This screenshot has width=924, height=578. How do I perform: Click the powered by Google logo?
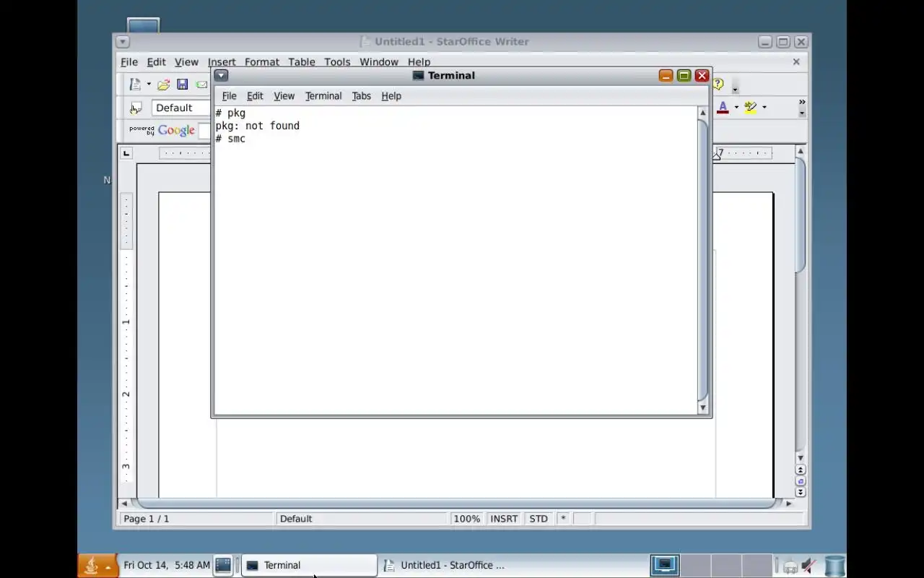tap(162, 130)
